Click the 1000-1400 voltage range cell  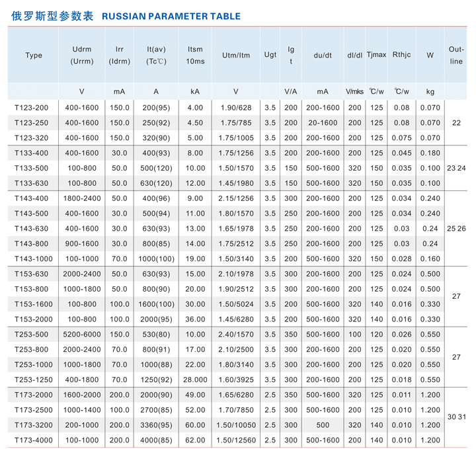coord(82,410)
